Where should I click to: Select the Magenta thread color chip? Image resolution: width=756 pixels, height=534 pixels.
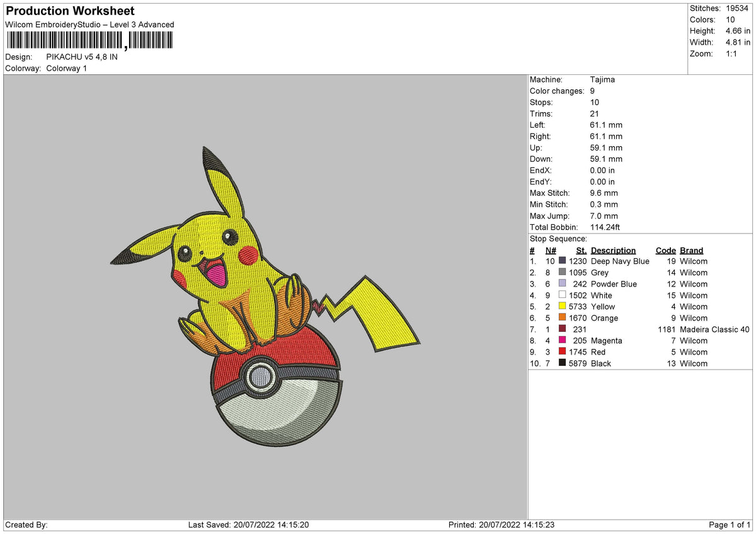[563, 341]
